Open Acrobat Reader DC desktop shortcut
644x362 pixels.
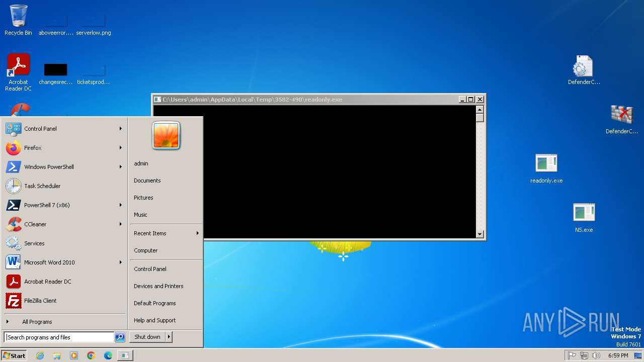click(x=18, y=72)
